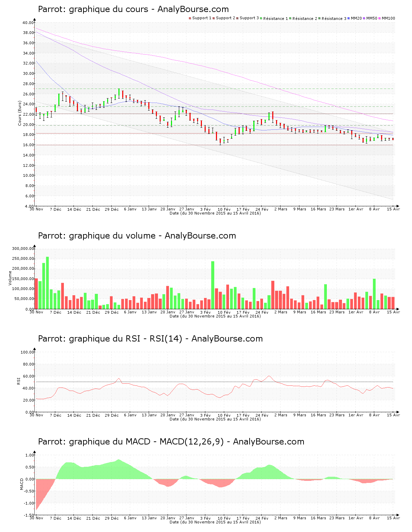Select the "MM20" legend label
The image size is (412, 532).
click(x=356, y=18)
